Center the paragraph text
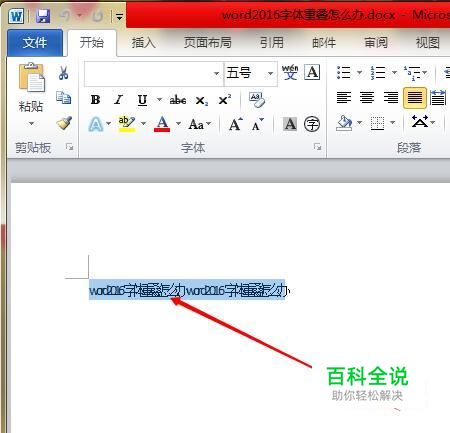 [x=367, y=98]
